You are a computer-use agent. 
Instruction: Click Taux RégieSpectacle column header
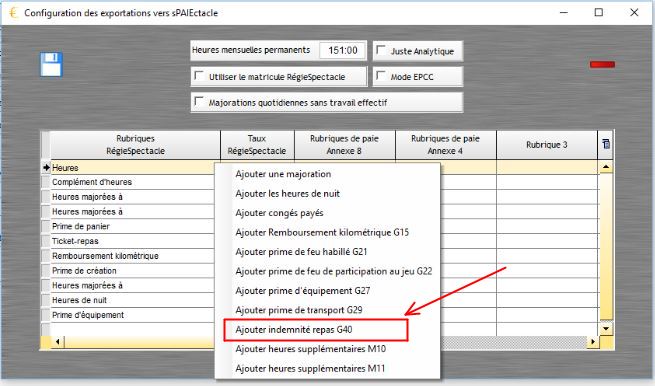[x=257, y=145]
